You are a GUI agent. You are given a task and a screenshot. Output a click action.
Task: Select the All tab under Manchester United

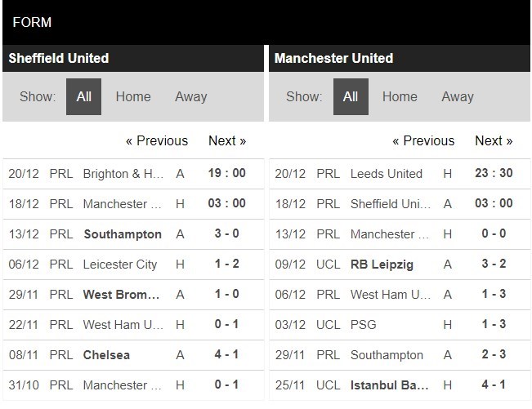coord(351,96)
